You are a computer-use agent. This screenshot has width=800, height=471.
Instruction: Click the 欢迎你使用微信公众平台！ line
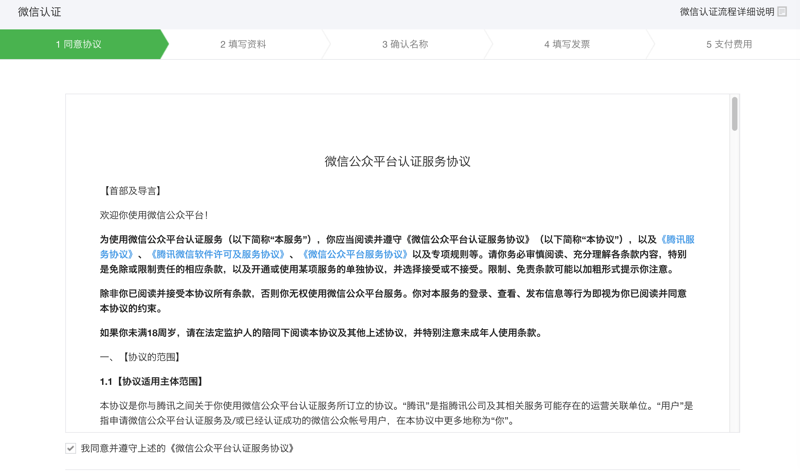click(154, 215)
